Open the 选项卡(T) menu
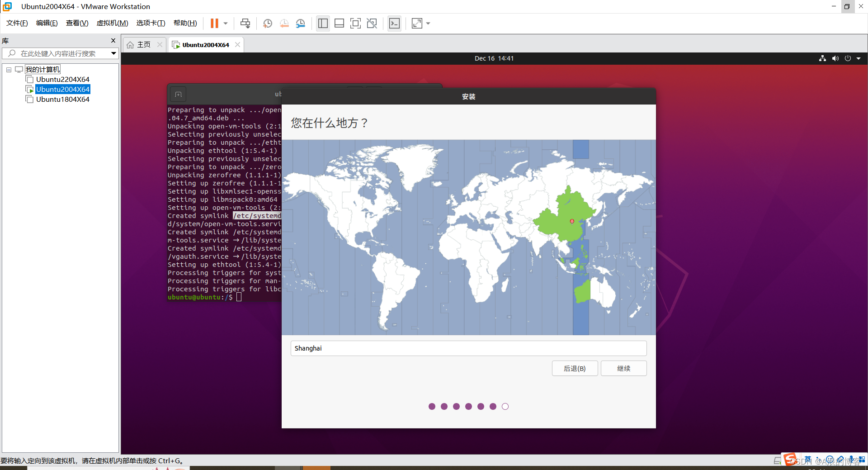 point(151,23)
